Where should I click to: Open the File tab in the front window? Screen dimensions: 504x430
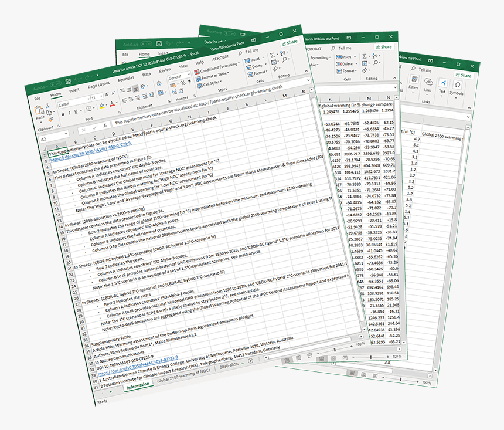(38, 99)
